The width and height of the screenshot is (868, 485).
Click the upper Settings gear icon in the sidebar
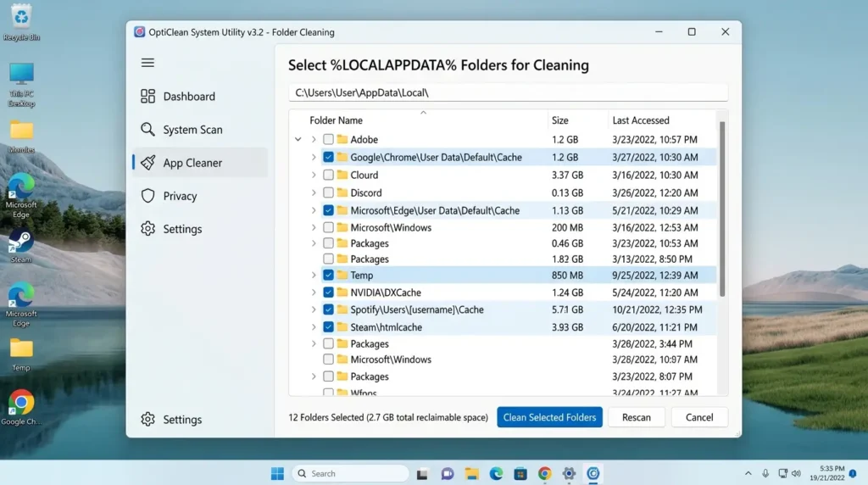tap(147, 229)
